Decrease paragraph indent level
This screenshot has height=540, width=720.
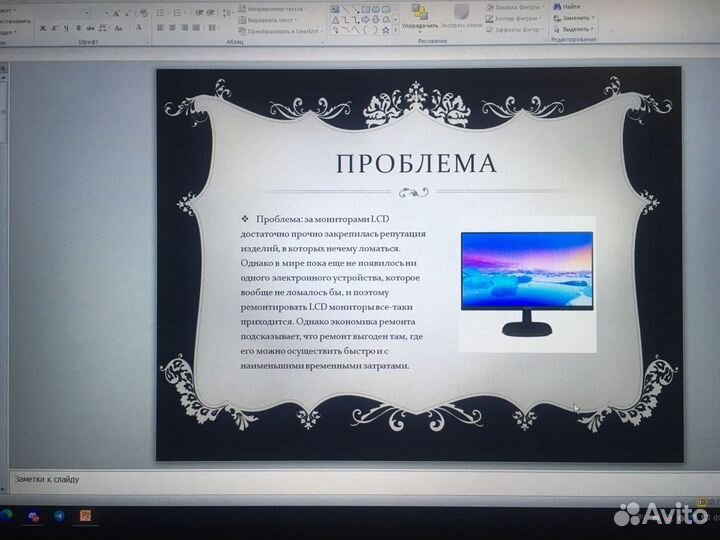199,13
